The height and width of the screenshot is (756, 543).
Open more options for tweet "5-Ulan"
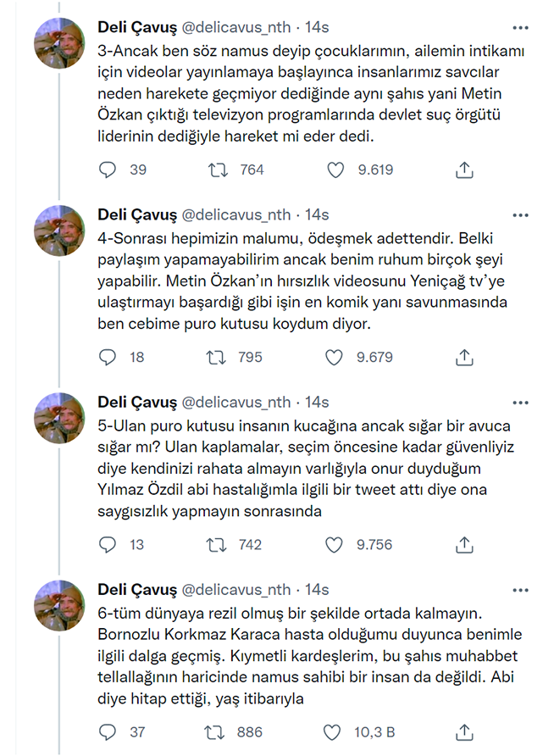518,402
